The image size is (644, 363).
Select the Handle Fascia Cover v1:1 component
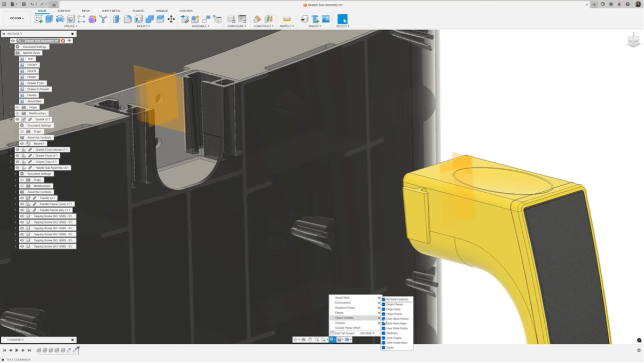tap(56, 204)
